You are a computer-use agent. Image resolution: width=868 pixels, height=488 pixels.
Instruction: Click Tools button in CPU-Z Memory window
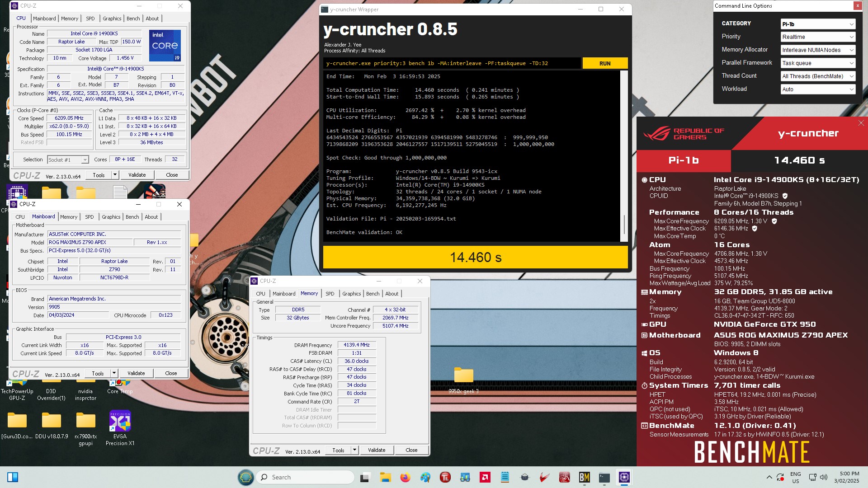[338, 450]
